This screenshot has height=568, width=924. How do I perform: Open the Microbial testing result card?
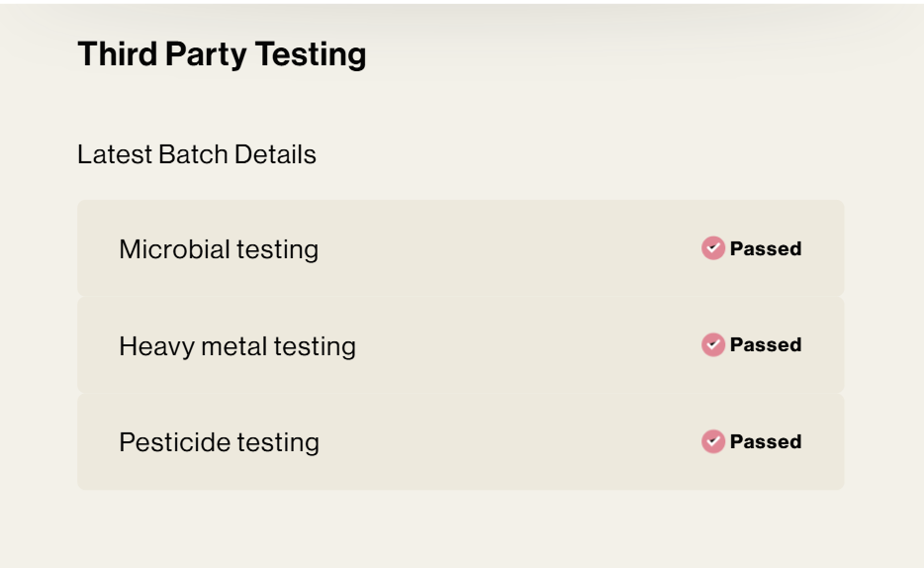(x=461, y=248)
